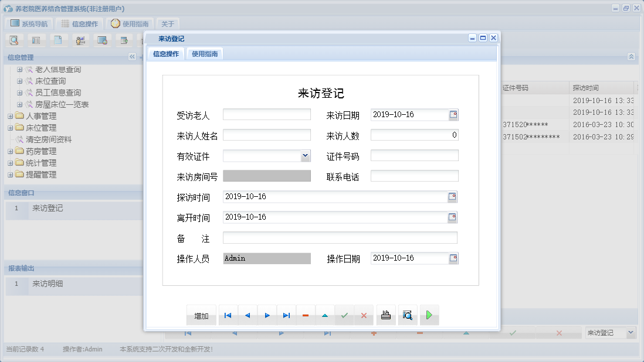Collapse the 信息管理 sidebar with the « arrow
This screenshot has height=362, width=644.
[x=132, y=57]
